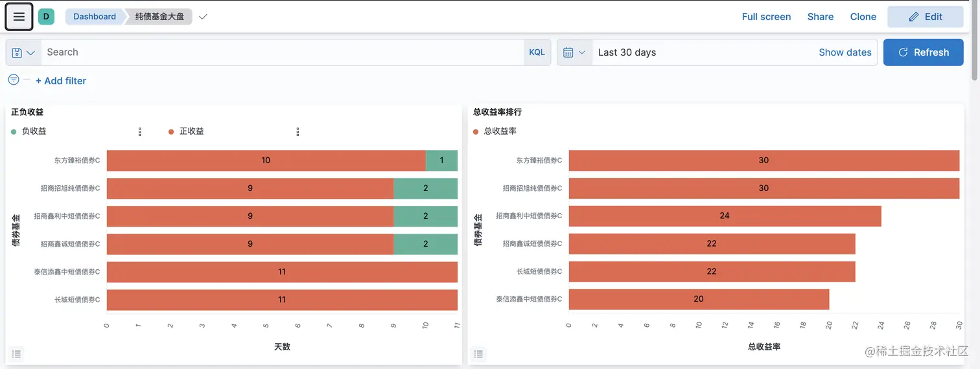Click red bar 9 for 招商鑫利中短债债券C
This screenshot has height=369, width=980.
point(250,216)
